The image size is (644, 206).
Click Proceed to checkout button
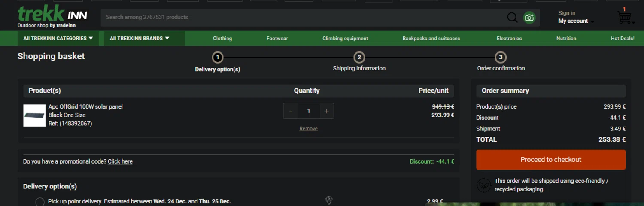(551, 160)
